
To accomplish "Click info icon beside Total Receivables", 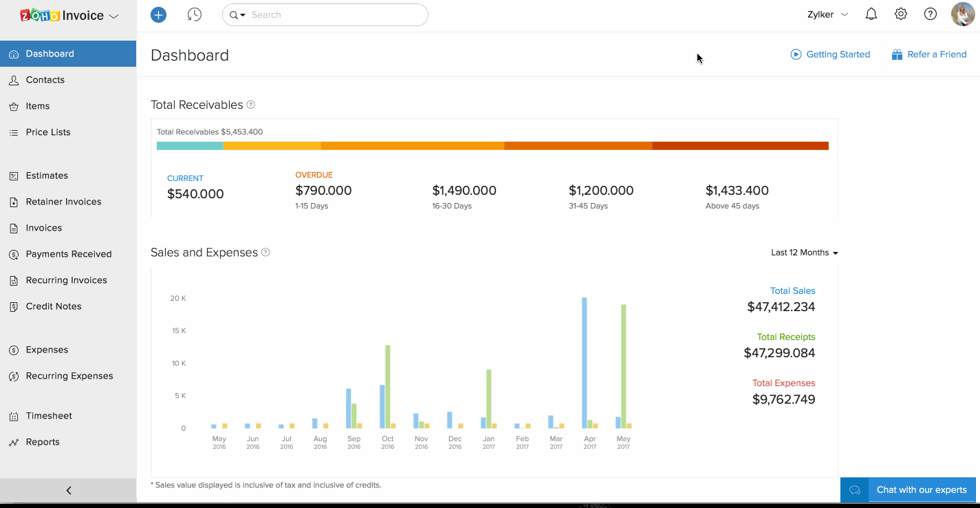I will 251,105.
